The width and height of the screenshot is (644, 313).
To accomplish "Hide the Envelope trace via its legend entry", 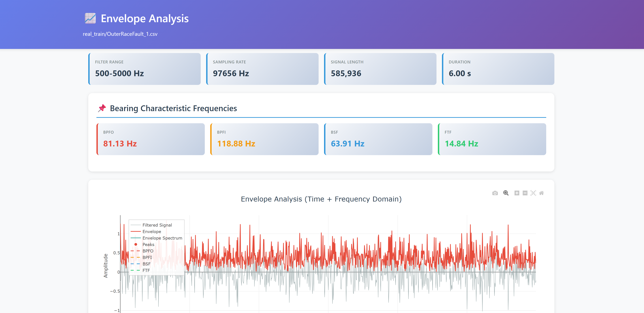I will pyautogui.click(x=152, y=232).
